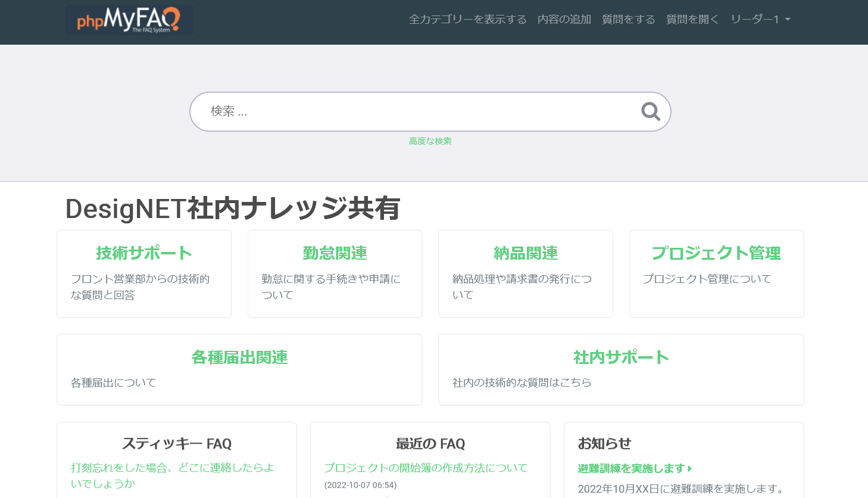Select 質問を開く from the top bar
Screen dimensions: 868x498
(692, 19)
